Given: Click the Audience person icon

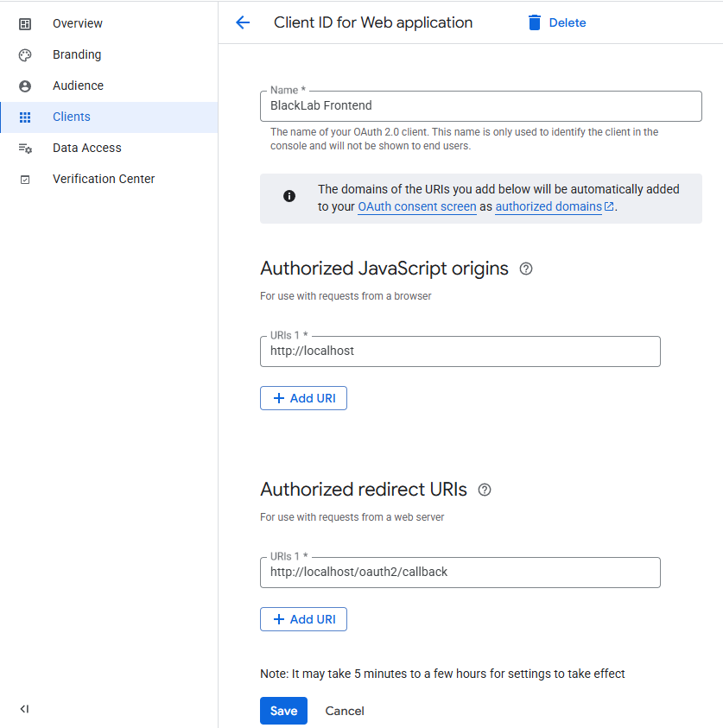Looking at the screenshot, I should coord(25,85).
